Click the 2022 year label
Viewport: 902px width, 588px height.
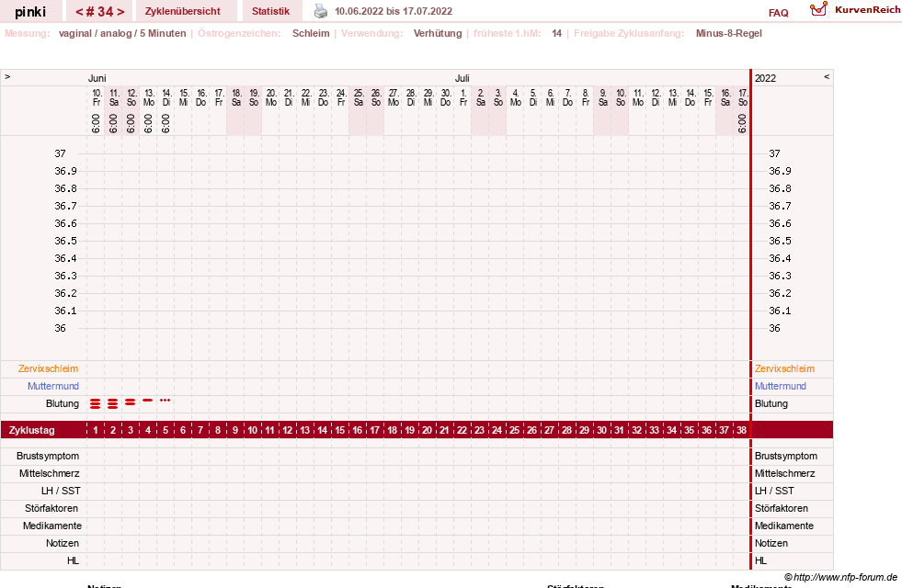tap(765, 78)
